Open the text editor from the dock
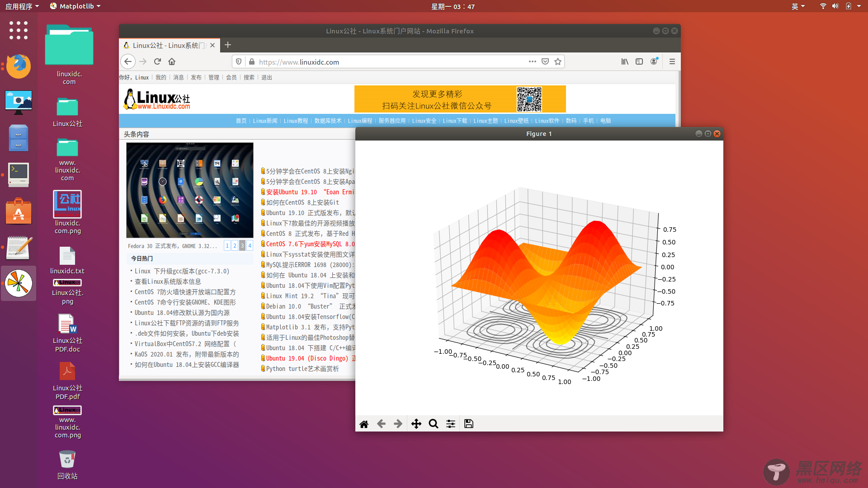This screenshot has height=488, width=868. point(19,248)
